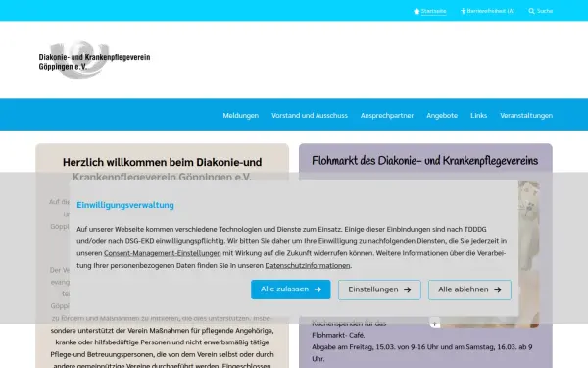Reject all with Alle ablehnen button
The height and width of the screenshot is (368, 588).
[469, 289]
